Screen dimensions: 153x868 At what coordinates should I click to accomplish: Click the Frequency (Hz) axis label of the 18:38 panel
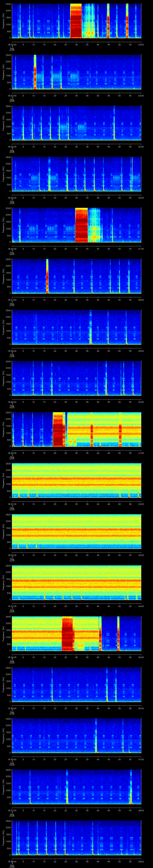[x=3, y=838]
